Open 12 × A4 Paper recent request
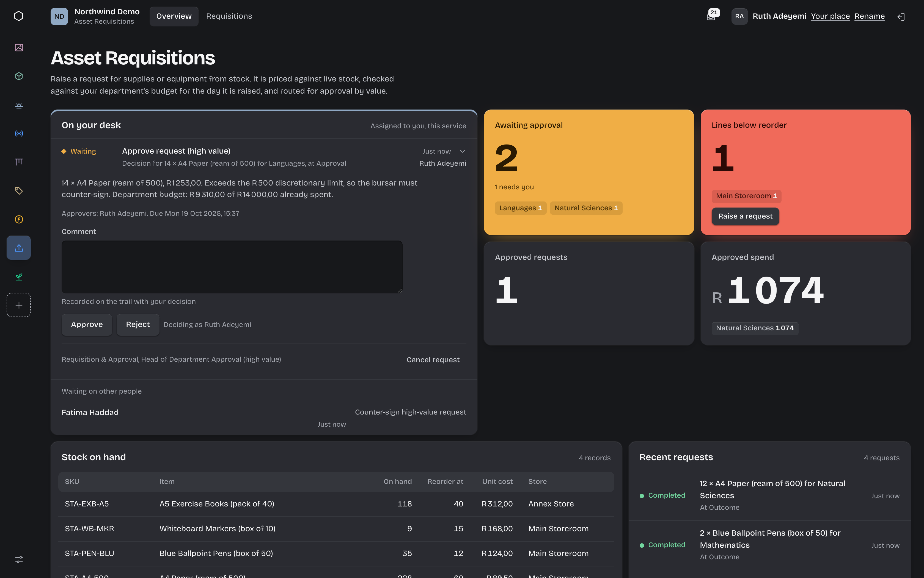Screen dimensions: 924x578 click(769, 496)
